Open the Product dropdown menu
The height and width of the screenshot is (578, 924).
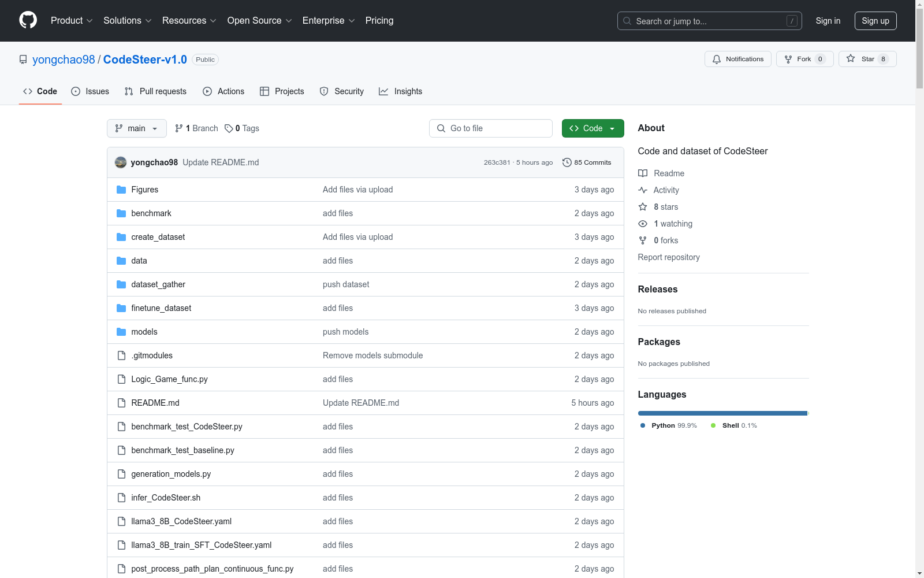tap(72, 21)
